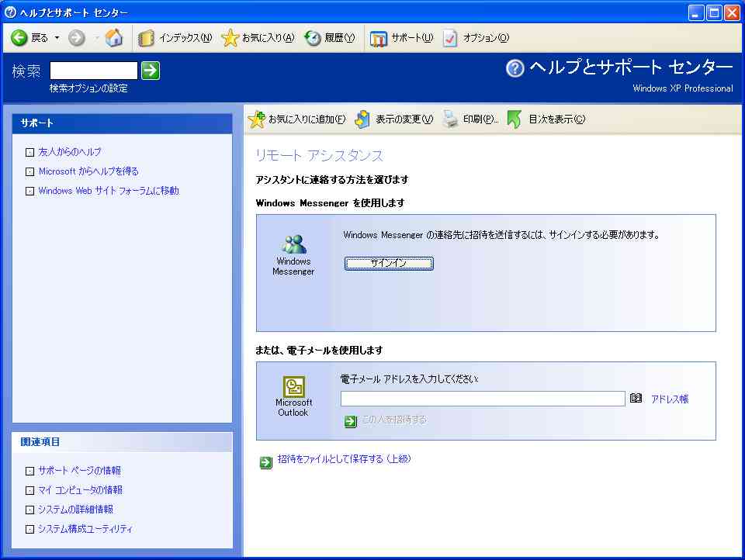Click the Microsoft Outlook icon
Viewport: 745px width, 560px height.
click(294, 386)
